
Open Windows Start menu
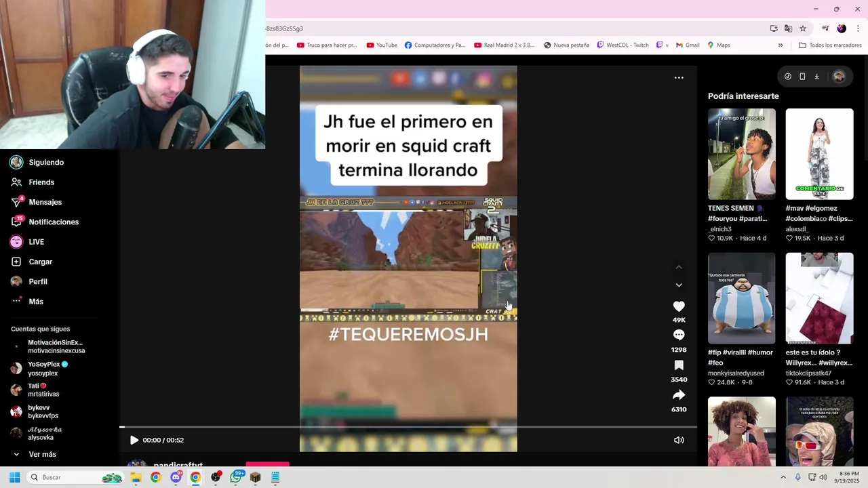click(14, 477)
